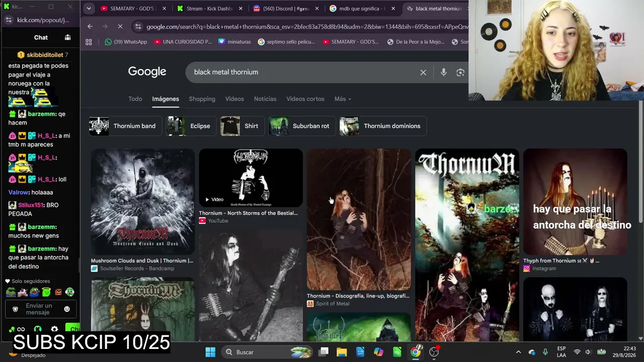Image resolution: width=644 pixels, height=362 pixels.
Task: Select the green halo emote
Action: point(46,292)
